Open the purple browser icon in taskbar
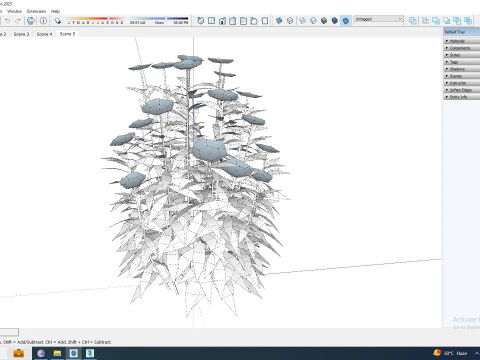This screenshot has height=360, width=480. point(41,353)
